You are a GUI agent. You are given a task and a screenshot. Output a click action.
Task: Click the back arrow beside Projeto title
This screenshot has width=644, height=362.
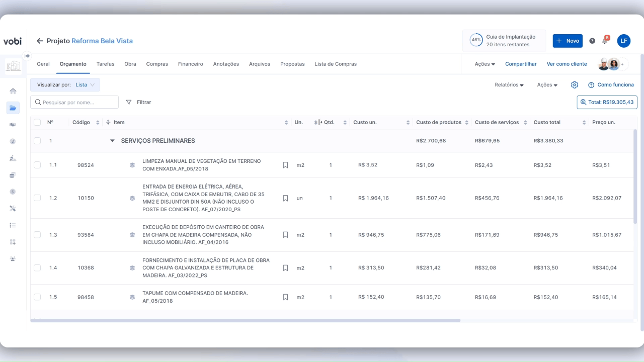(x=40, y=41)
